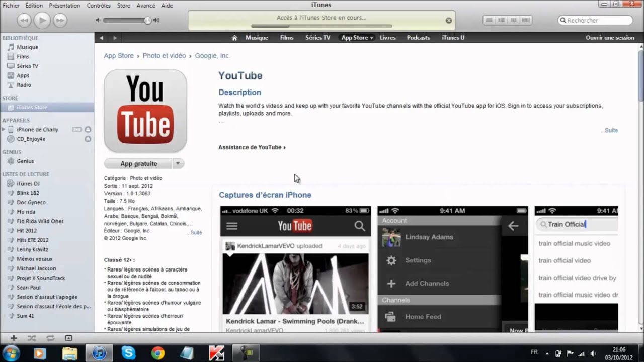Open the Fichier menu

[x=11, y=6]
